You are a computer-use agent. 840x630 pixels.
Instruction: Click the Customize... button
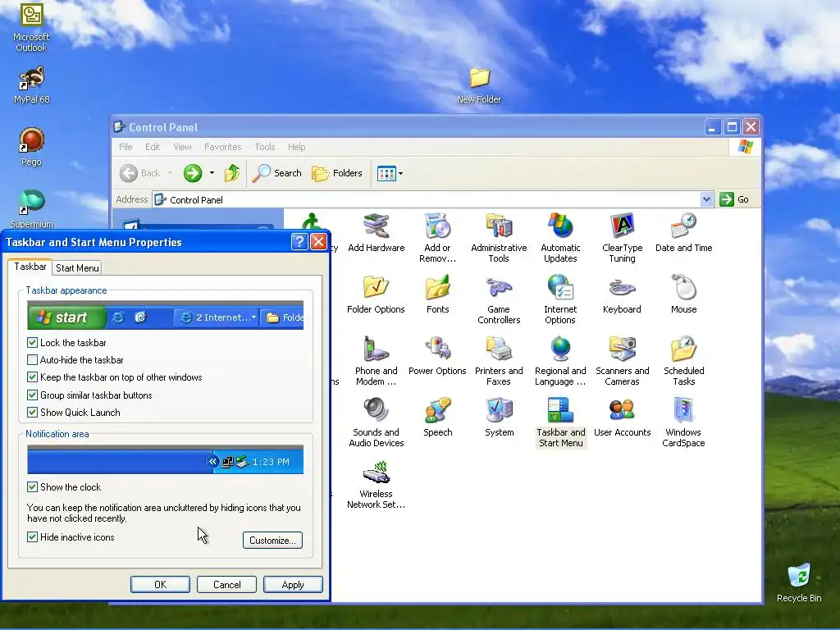272,540
